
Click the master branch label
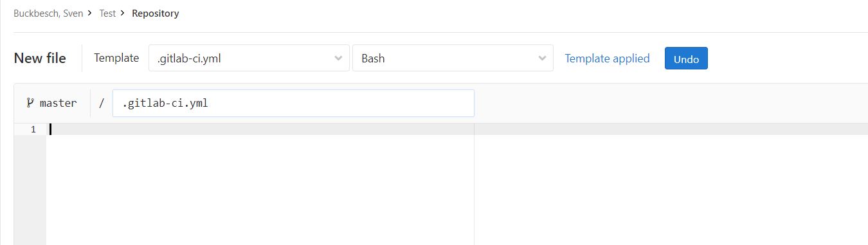click(x=58, y=103)
